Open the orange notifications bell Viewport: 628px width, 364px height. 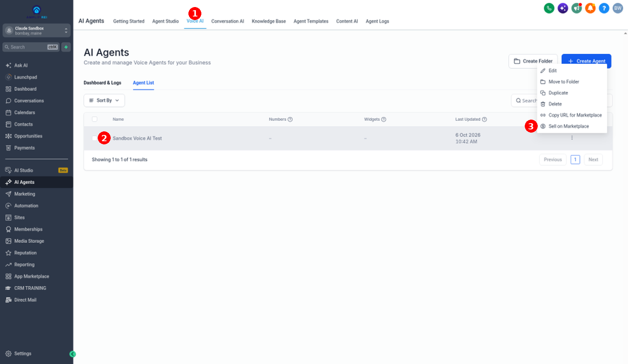point(590,8)
